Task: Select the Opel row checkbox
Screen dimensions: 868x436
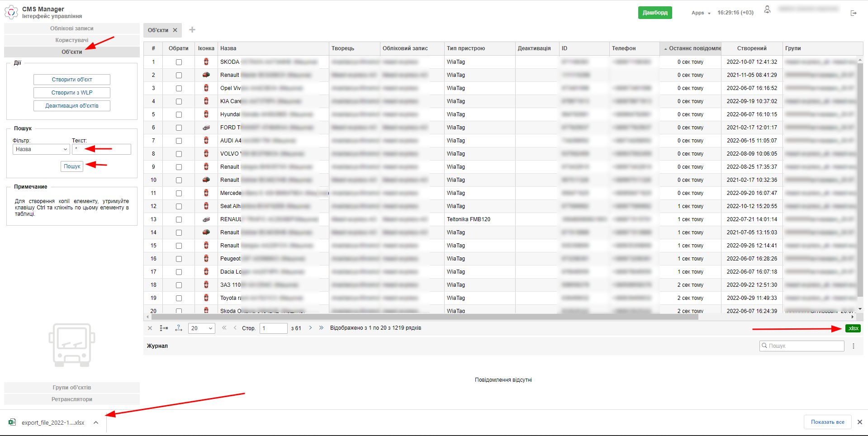Action: [x=179, y=88]
